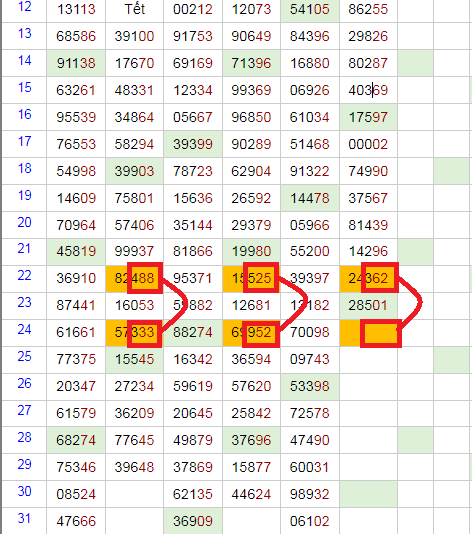Click the cell with 24362
The width and height of the screenshot is (472, 534).
[x=368, y=279]
